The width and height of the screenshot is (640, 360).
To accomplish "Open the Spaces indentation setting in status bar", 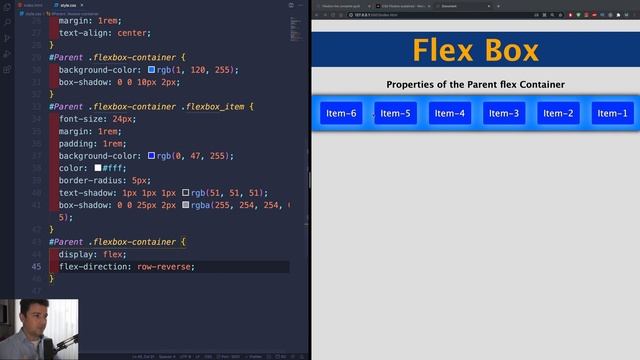I will (167, 356).
